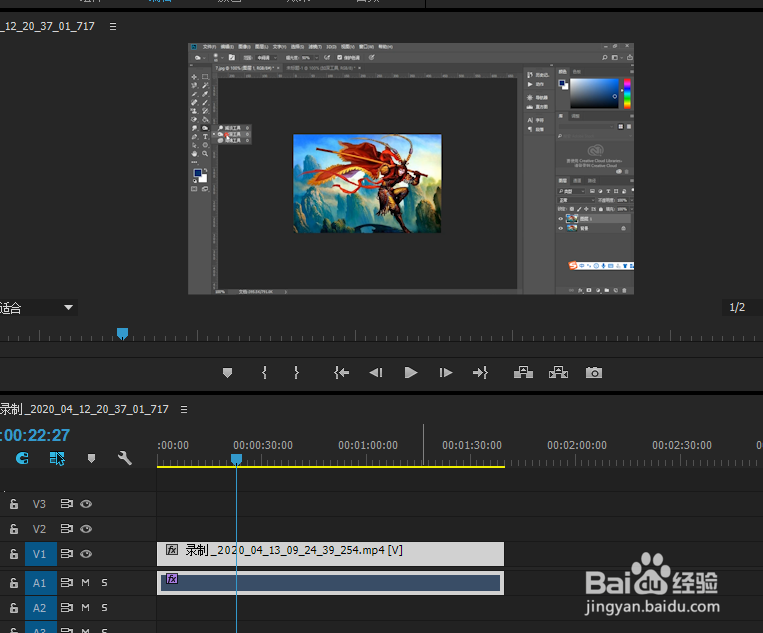Open the timeline panel menu
This screenshot has width=763, height=633.
tap(184, 410)
